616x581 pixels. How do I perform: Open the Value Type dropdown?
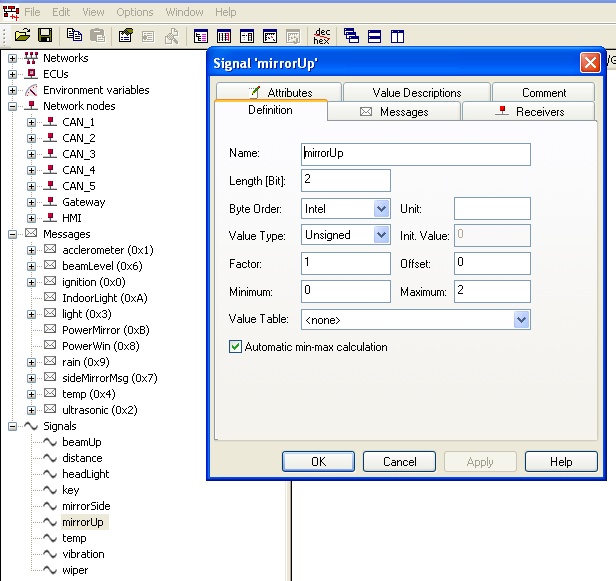click(381, 235)
